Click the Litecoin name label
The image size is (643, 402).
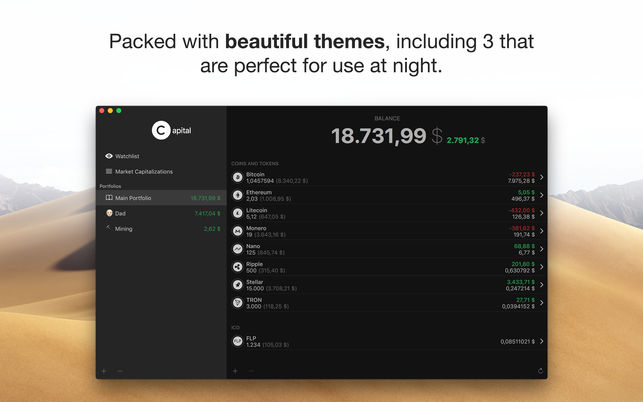click(256, 210)
